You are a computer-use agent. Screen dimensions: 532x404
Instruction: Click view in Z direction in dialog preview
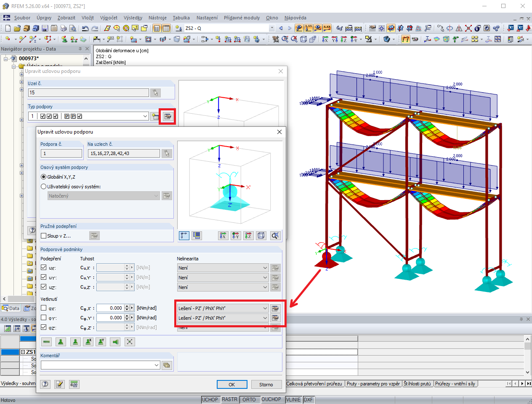click(248, 235)
